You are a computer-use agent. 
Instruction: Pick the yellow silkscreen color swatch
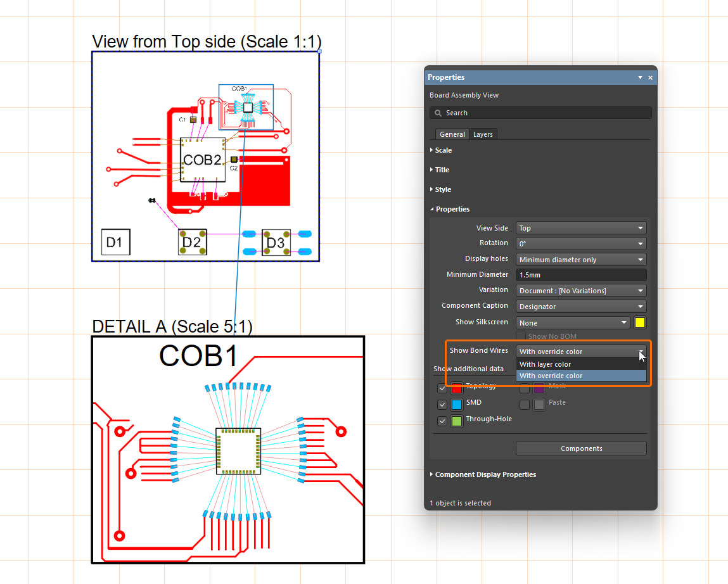640,322
